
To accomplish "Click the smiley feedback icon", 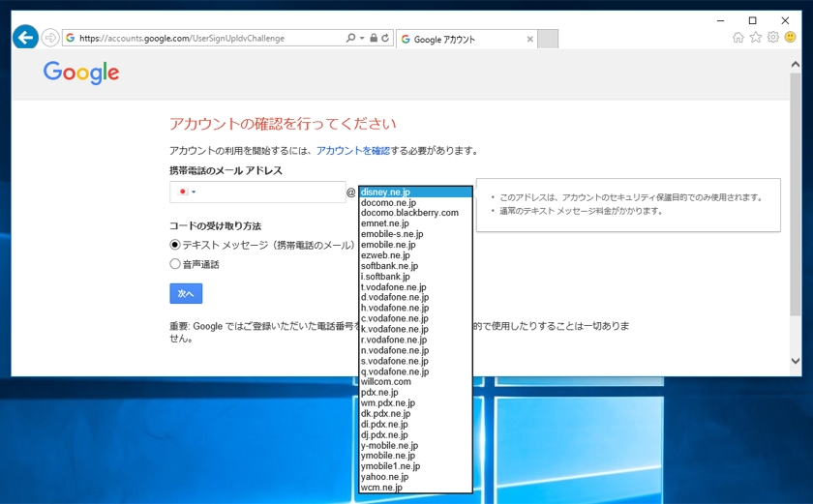I will point(790,38).
